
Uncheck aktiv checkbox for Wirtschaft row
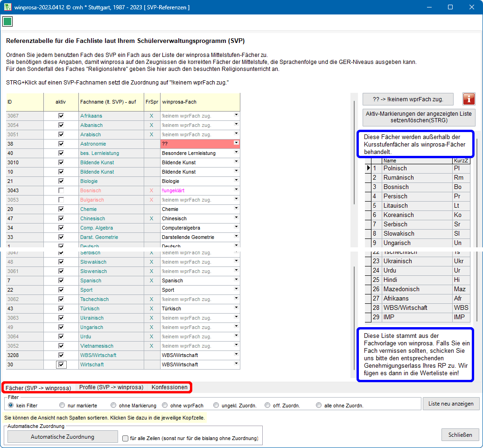[x=61, y=364]
